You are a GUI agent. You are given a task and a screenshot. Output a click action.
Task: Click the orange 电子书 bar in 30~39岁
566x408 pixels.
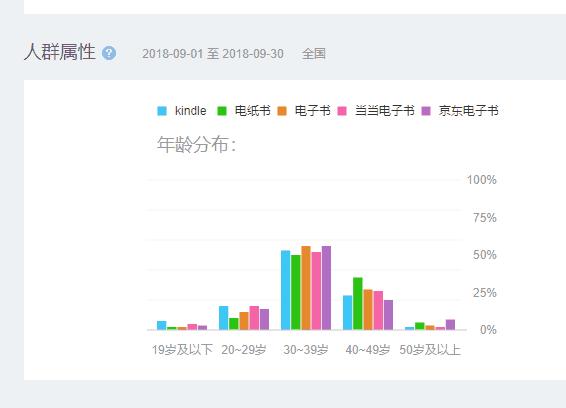pos(306,288)
